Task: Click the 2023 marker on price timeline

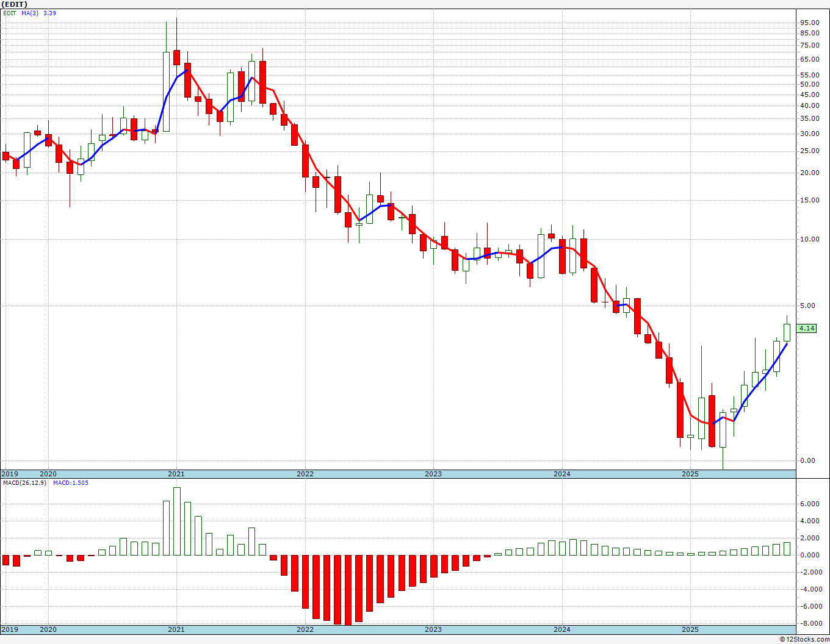Action: click(433, 474)
